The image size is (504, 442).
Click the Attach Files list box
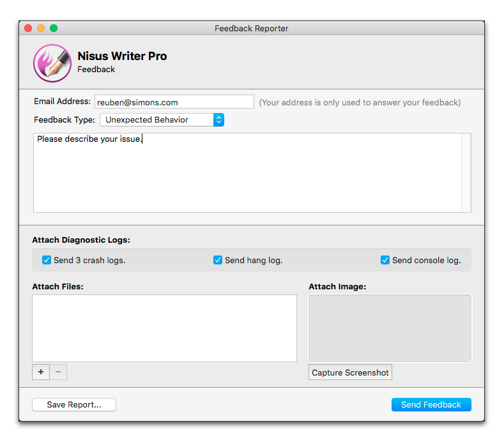(x=164, y=328)
